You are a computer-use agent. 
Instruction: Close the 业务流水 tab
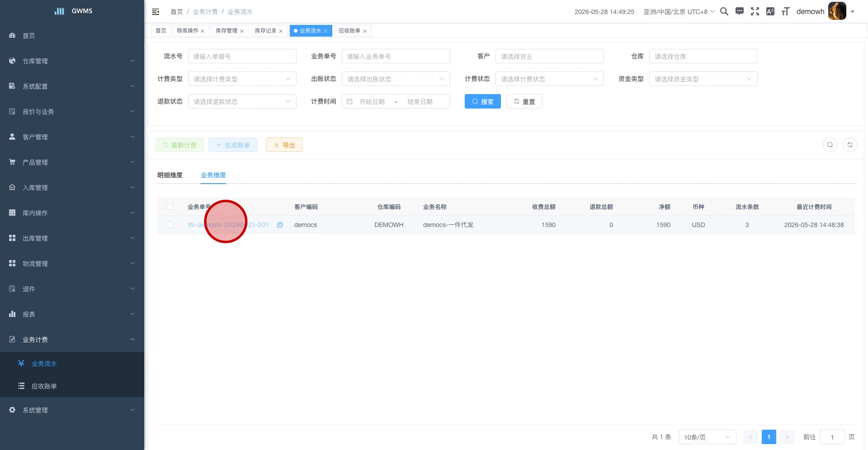325,31
